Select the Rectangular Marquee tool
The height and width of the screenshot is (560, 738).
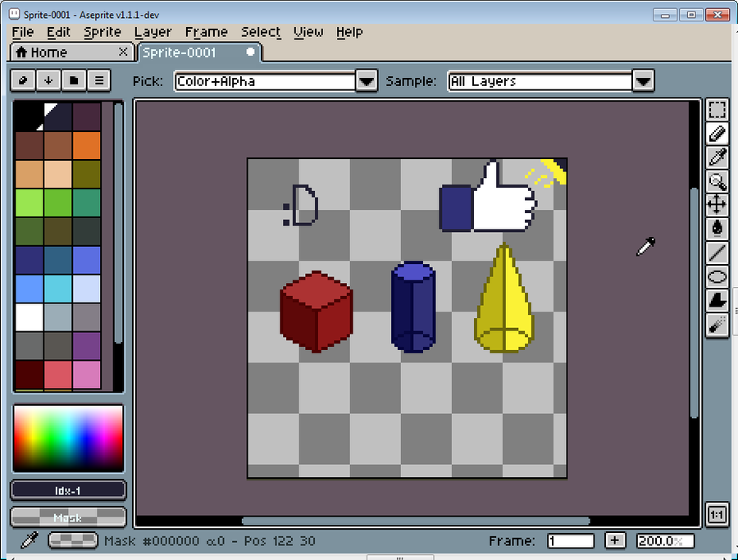717,110
